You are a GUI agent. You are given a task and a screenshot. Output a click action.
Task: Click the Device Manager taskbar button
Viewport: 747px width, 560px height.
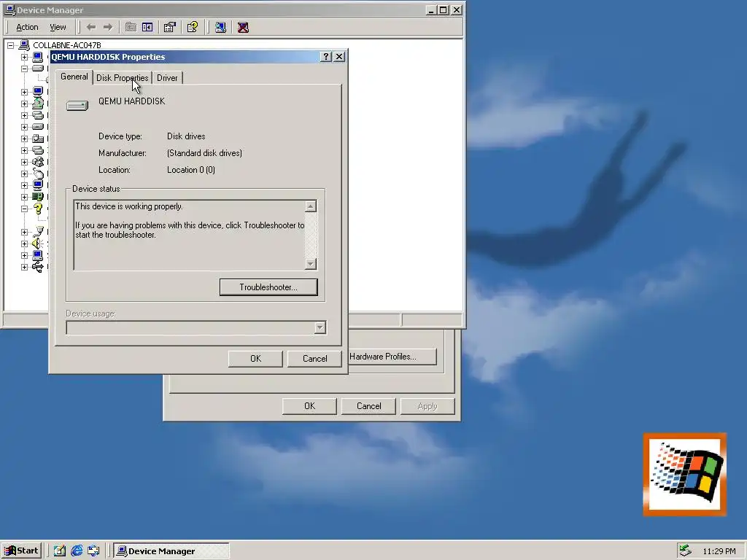click(x=171, y=551)
